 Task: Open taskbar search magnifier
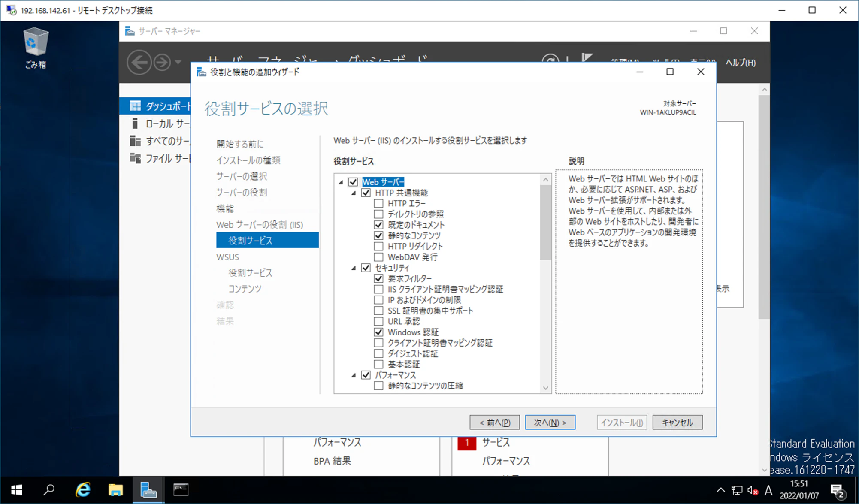pyautogui.click(x=49, y=490)
